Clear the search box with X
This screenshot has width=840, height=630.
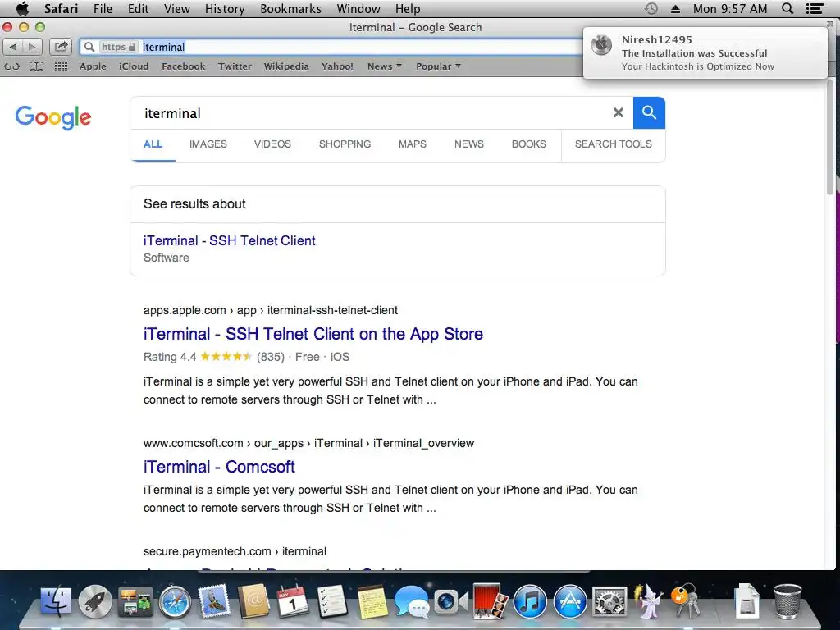click(x=619, y=112)
